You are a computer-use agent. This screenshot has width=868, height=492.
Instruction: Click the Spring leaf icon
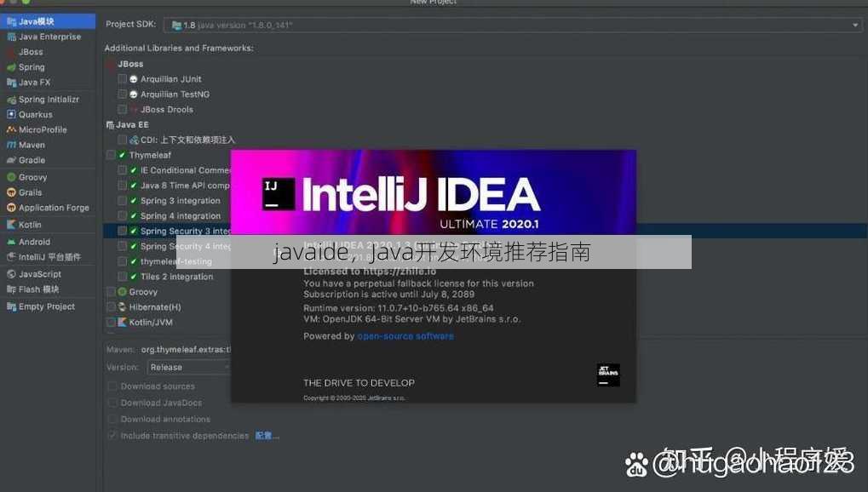coord(11,67)
